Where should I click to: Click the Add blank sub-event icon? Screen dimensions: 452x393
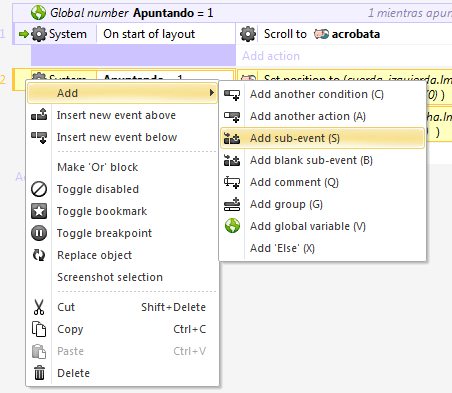(232, 161)
